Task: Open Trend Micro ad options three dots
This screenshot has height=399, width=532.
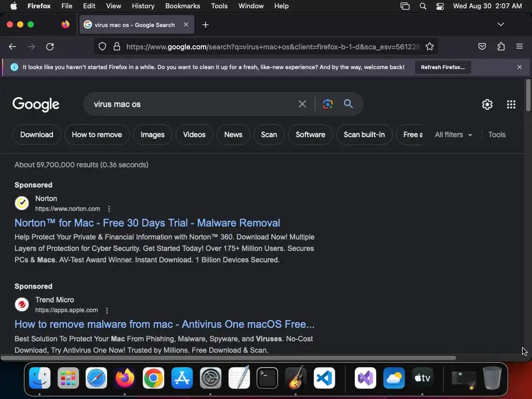Action: coord(107,311)
